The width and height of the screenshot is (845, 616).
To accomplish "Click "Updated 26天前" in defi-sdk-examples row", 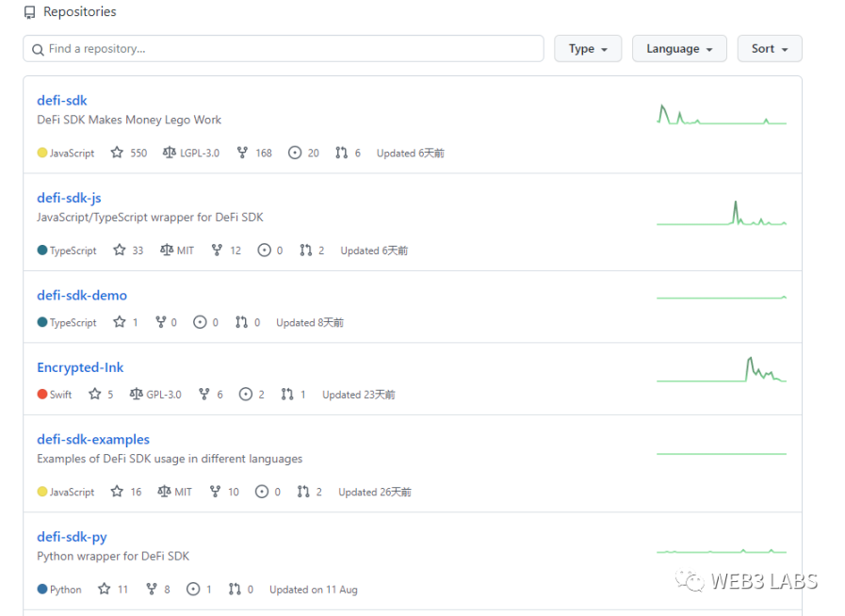I will [375, 492].
